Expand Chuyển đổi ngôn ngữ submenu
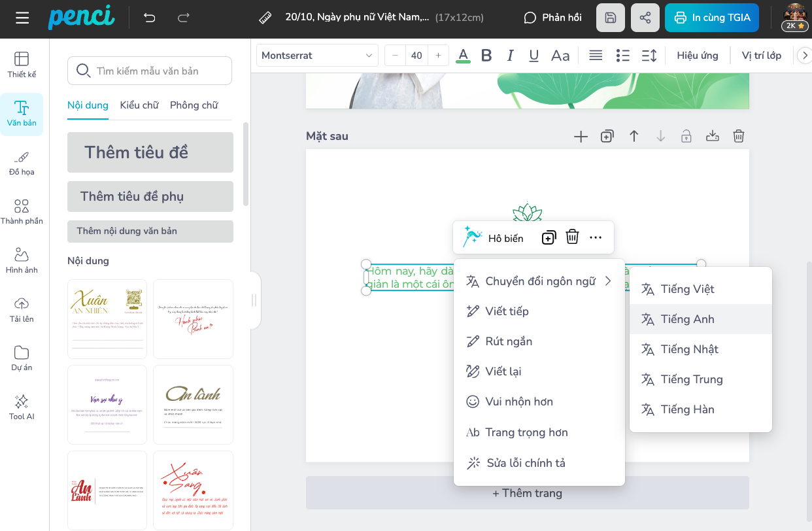The image size is (812, 531). 539,281
